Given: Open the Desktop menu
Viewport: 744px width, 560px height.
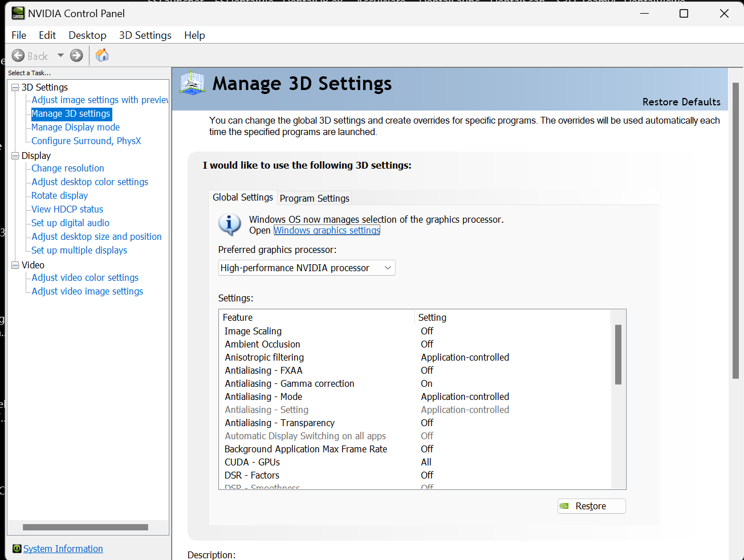Looking at the screenshot, I should click(87, 35).
